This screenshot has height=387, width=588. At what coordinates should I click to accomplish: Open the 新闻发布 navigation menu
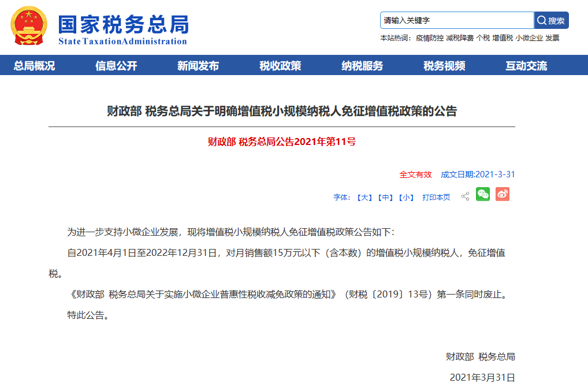pyautogui.click(x=198, y=66)
